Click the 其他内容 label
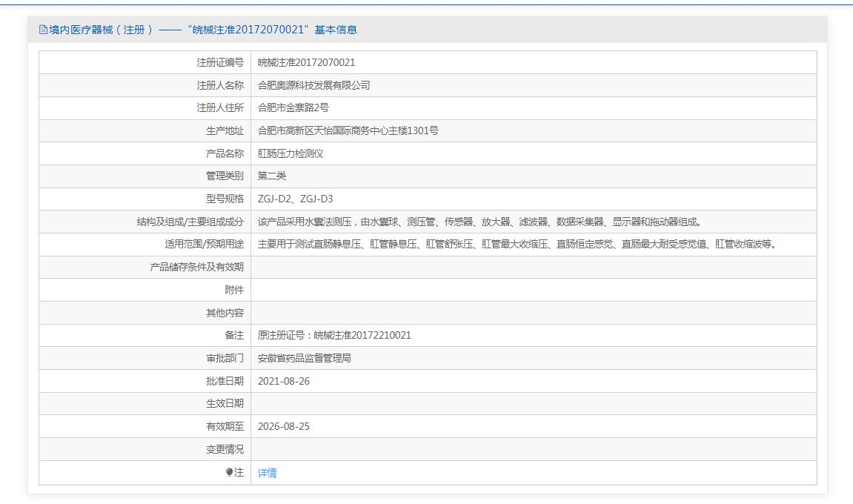 click(x=225, y=313)
